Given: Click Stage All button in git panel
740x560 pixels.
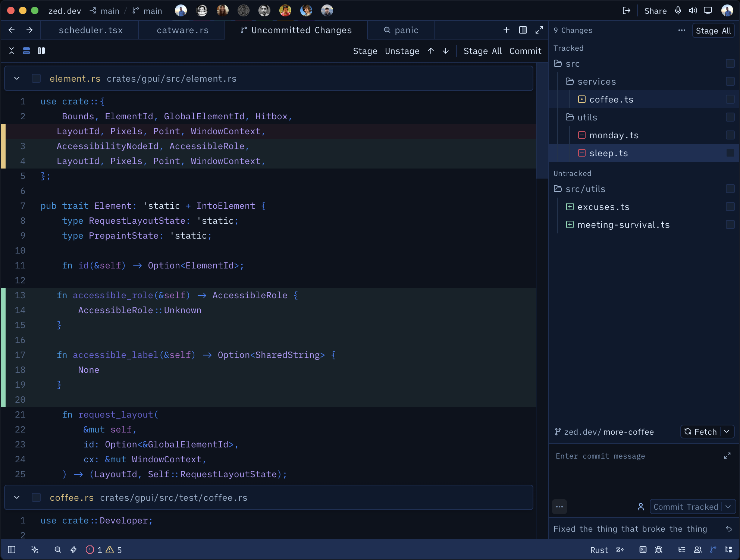Looking at the screenshot, I should coord(713,31).
